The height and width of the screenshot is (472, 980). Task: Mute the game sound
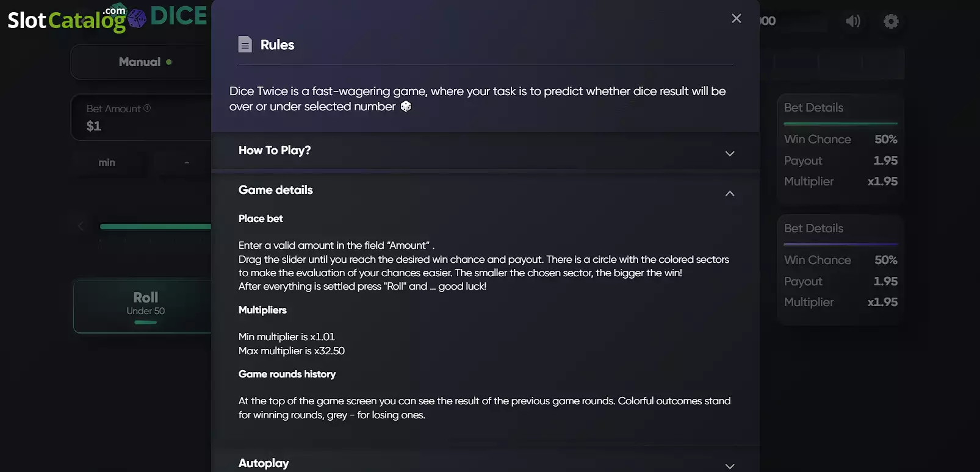(x=852, y=21)
